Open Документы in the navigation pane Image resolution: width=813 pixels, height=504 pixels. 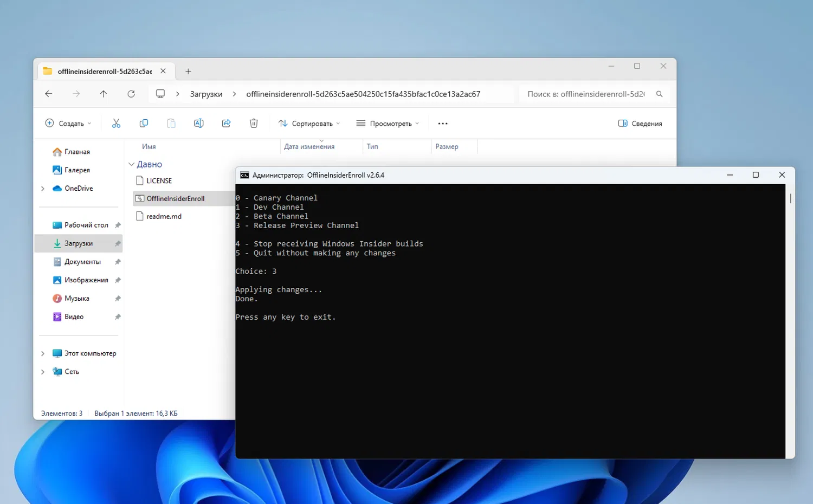pos(82,262)
